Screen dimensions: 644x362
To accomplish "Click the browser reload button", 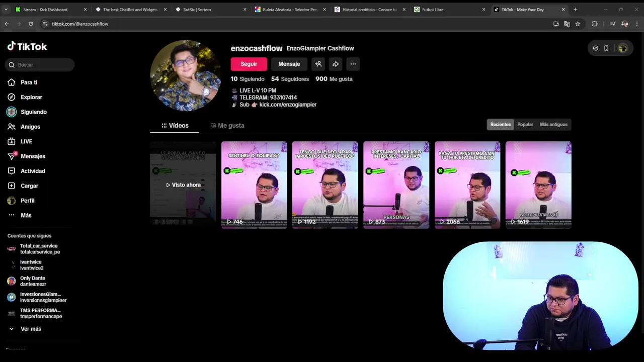I will click(31, 24).
